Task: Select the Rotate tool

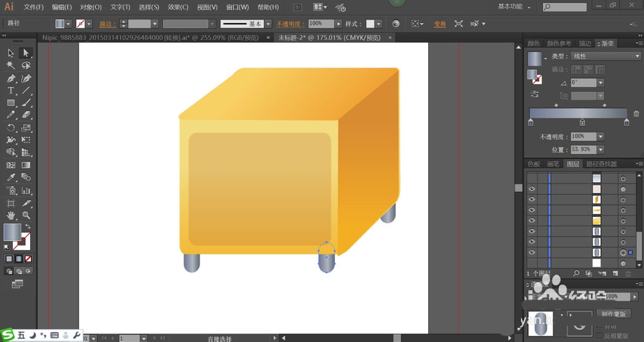Action: click(11, 128)
